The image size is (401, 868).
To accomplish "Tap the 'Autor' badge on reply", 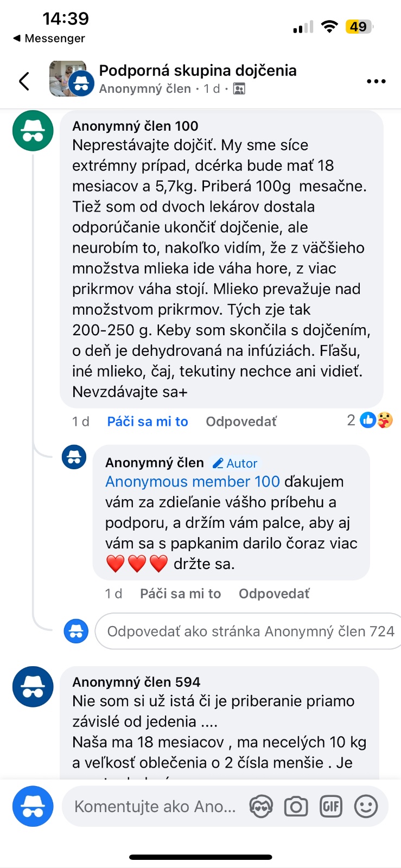I will click(x=235, y=463).
